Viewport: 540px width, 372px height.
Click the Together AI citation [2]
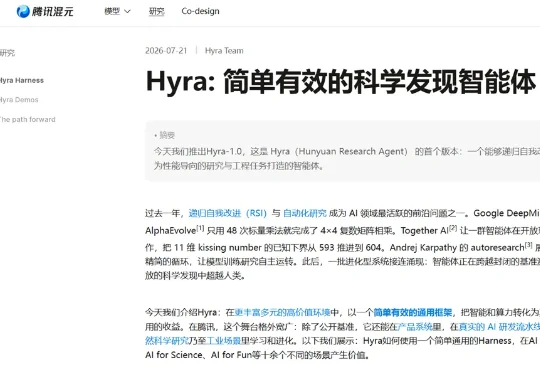point(453,228)
